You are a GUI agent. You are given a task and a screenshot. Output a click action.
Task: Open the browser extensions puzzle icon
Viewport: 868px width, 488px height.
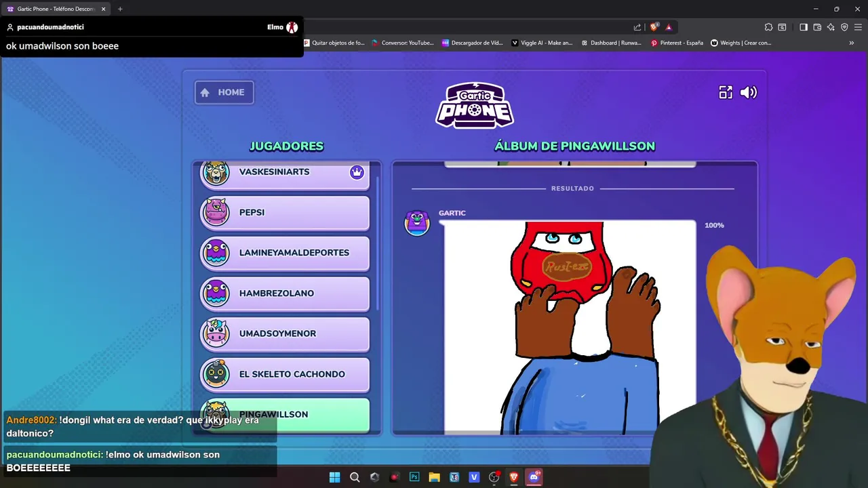coord(768,27)
